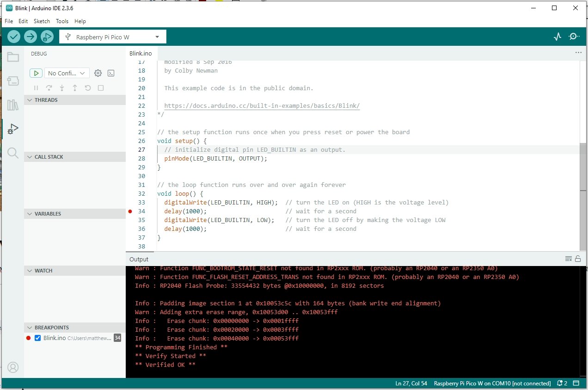Open the Boards Manager in sidebar

(x=13, y=81)
